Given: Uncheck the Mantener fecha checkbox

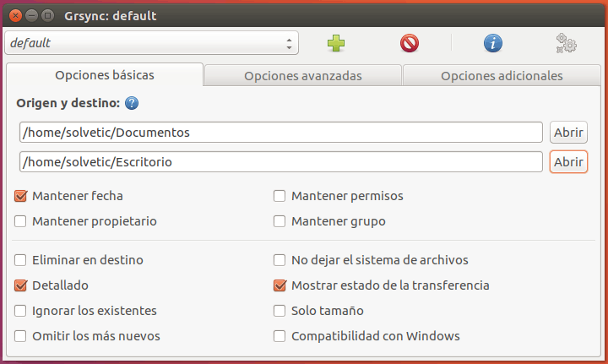Looking at the screenshot, I should (x=21, y=196).
